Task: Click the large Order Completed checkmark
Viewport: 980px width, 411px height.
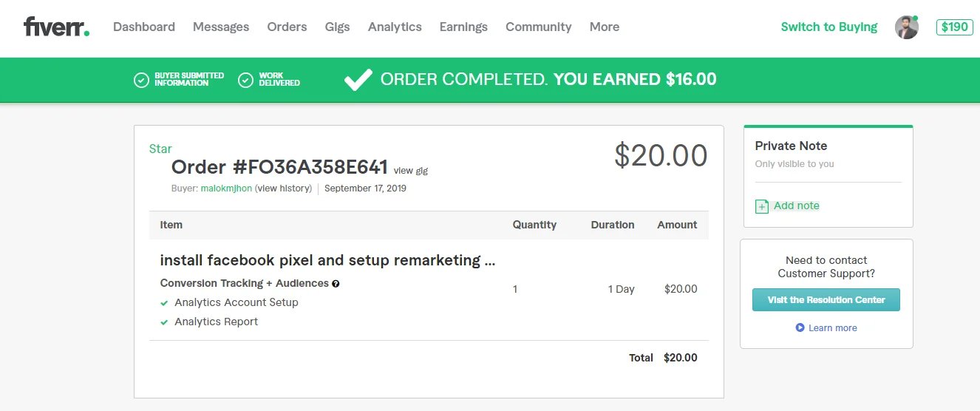Action: 358,79
